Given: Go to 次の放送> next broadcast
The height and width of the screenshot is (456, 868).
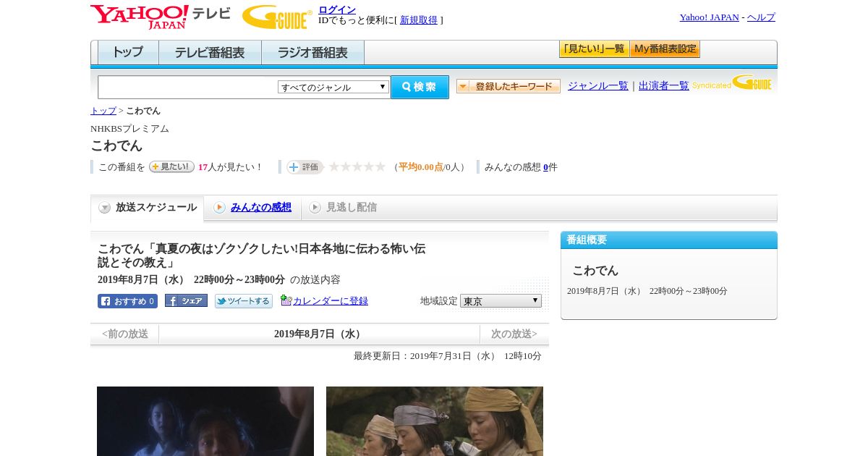Looking at the screenshot, I should click(514, 334).
